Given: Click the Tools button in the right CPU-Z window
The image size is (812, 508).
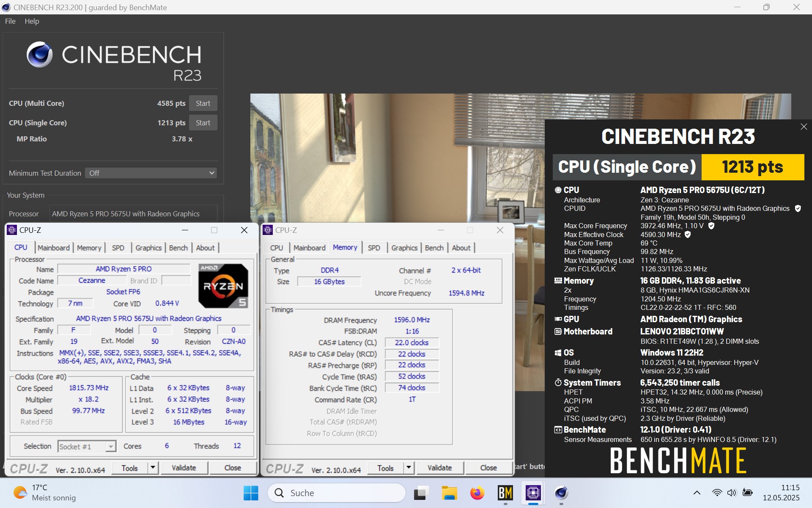Looking at the screenshot, I should pos(385,468).
